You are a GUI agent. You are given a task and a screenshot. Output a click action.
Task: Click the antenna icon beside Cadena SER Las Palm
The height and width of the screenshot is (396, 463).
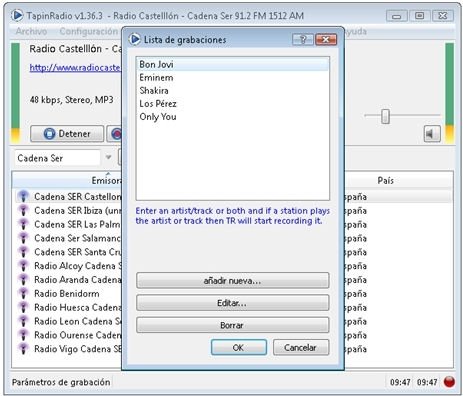(x=23, y=224)
